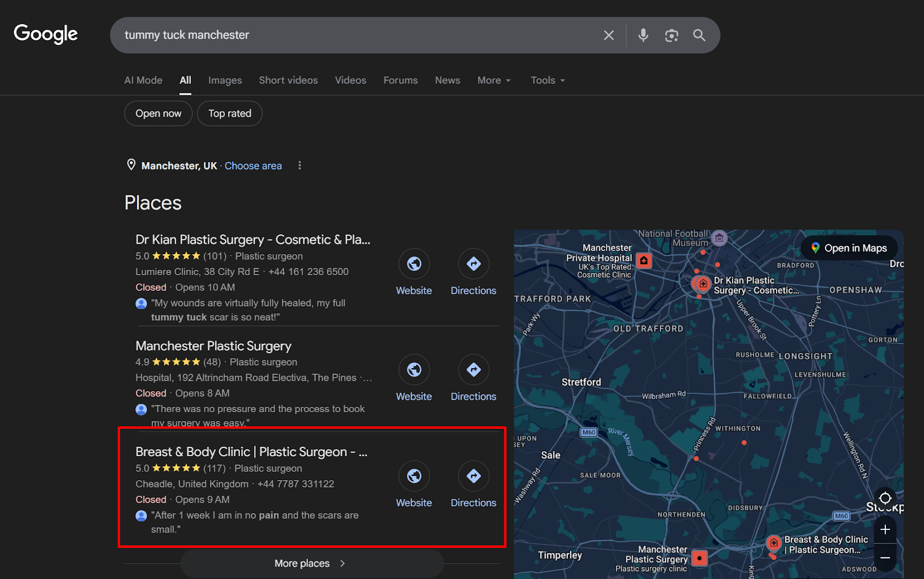This screenshot has width=924, height=579.
Task: Click the Choose area link
Action: tap(253, 166)
